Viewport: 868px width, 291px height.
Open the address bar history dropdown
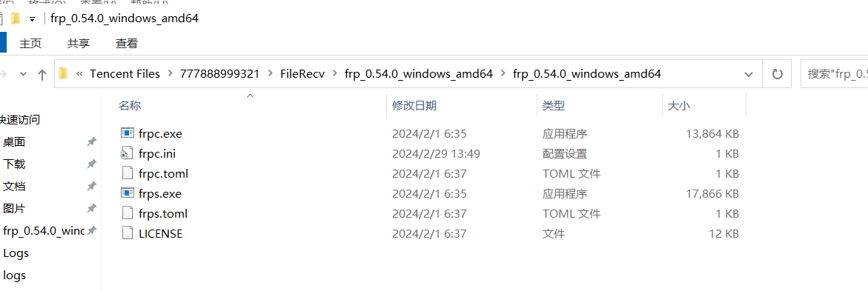(749, 73)
